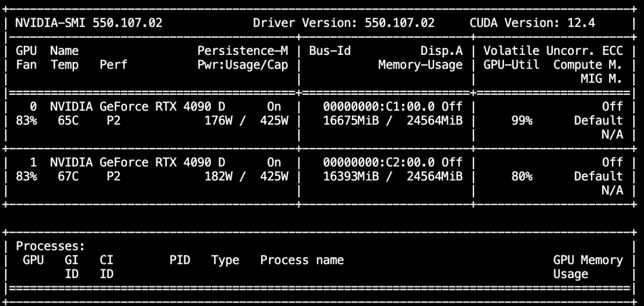Click the Process name column header
Image resolution: width=644 pixels, height=306 pixels.
click(x=302, y=261)
